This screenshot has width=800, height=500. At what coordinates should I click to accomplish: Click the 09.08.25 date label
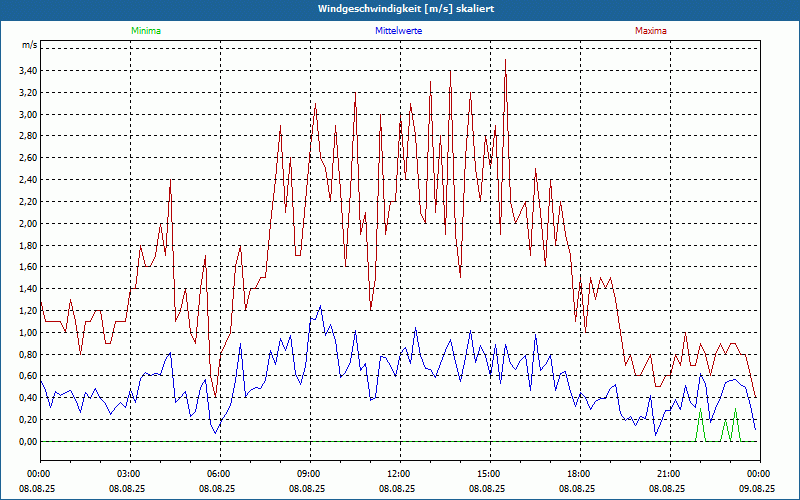point(757,488)
